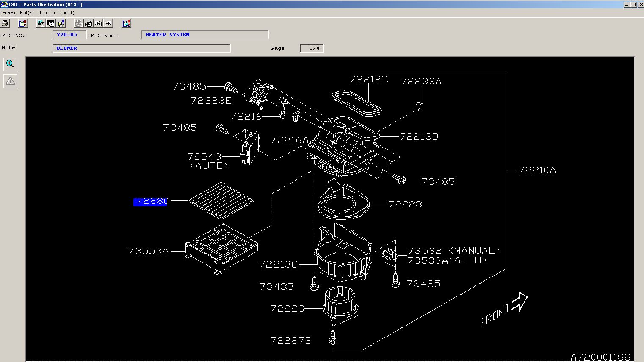Click the FIG-NO field showing 720-05
This screenshot has width=644, height=362.
click(x=69, y=35)
